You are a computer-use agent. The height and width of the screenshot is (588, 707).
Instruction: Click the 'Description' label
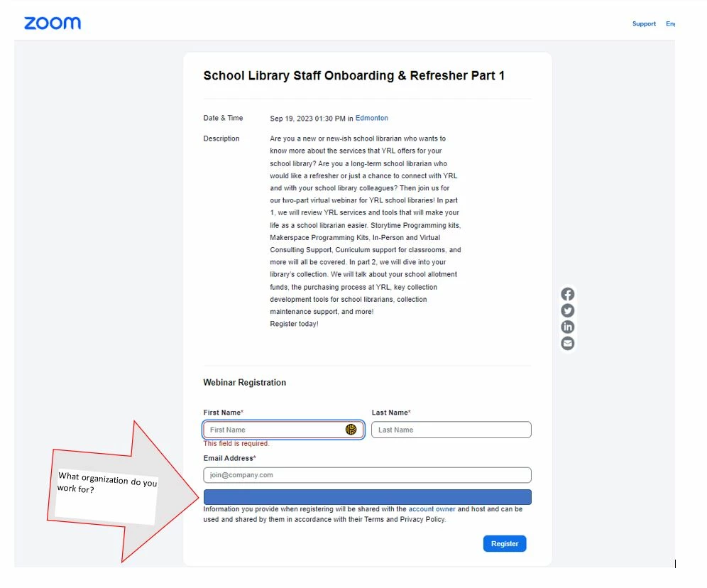pos(221,138)
